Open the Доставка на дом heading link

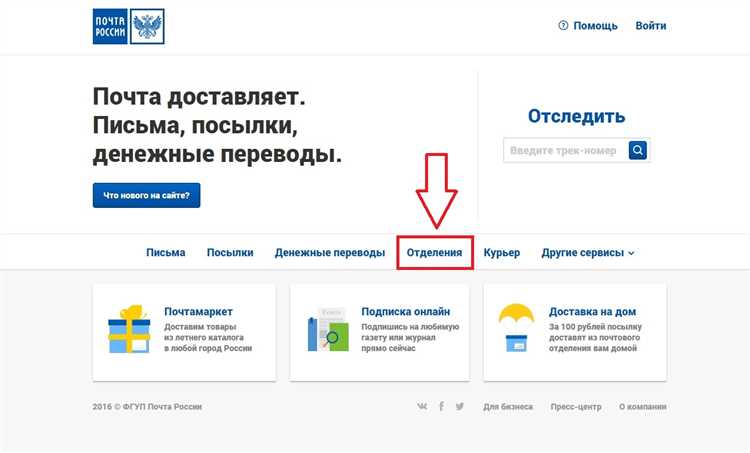tap(592, 311)
